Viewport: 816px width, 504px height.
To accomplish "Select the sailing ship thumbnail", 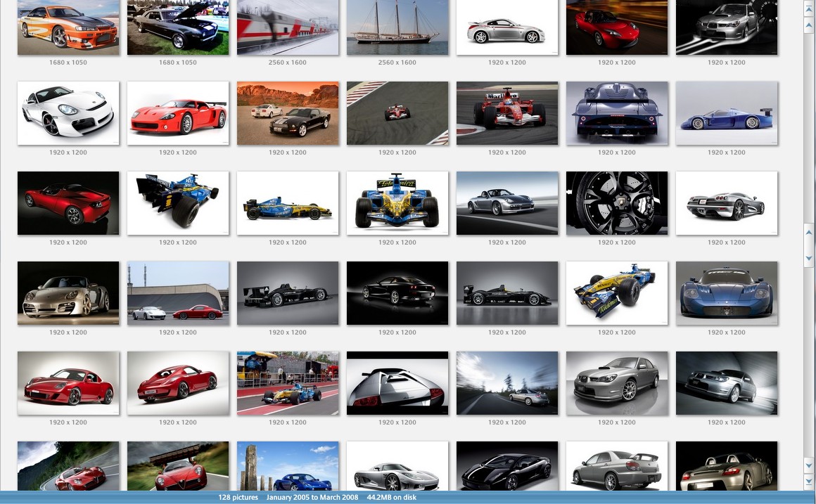I will (397, 27).
